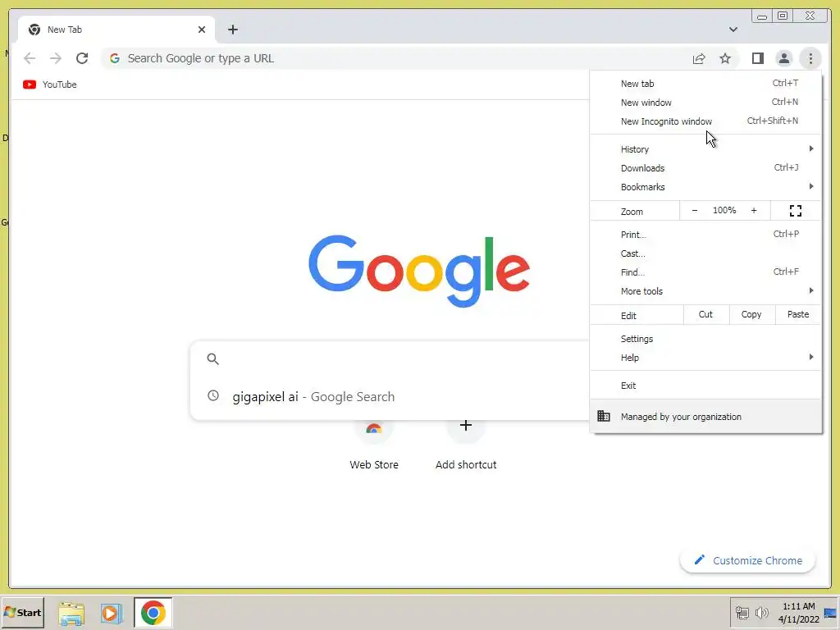Close the New Tab tab
The image size is (840, 630).
[x=202, y=30]
